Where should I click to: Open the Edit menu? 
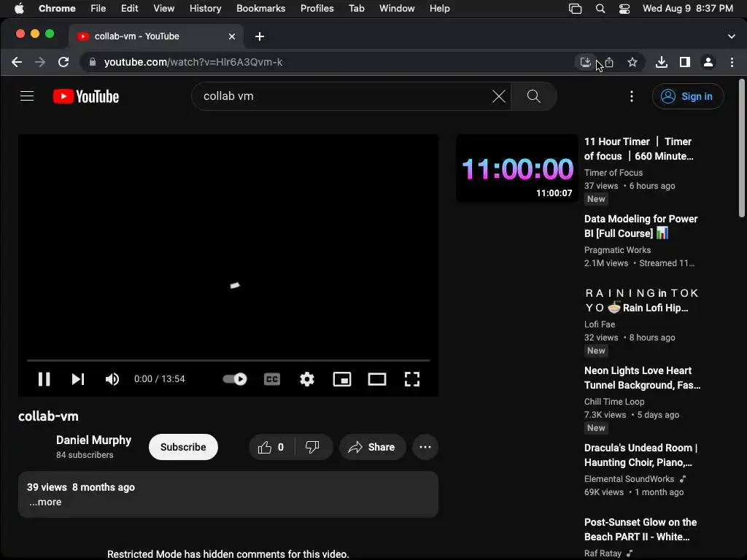click(129, 9)
